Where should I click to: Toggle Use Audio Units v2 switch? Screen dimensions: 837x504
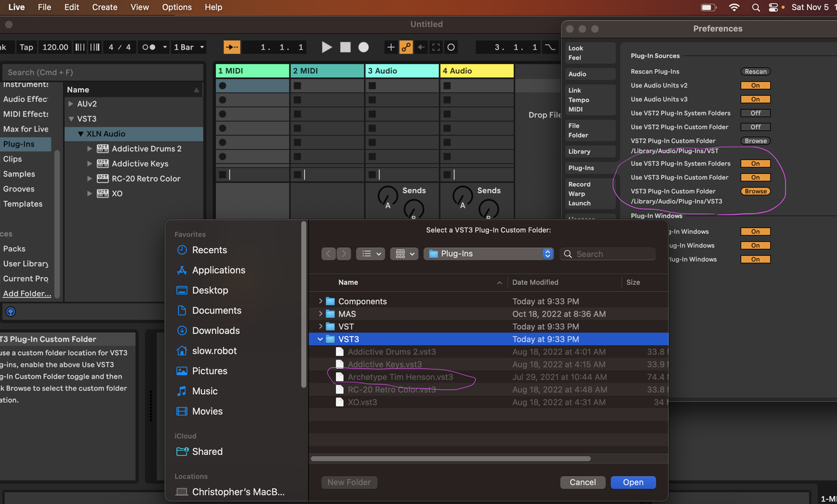755,86
